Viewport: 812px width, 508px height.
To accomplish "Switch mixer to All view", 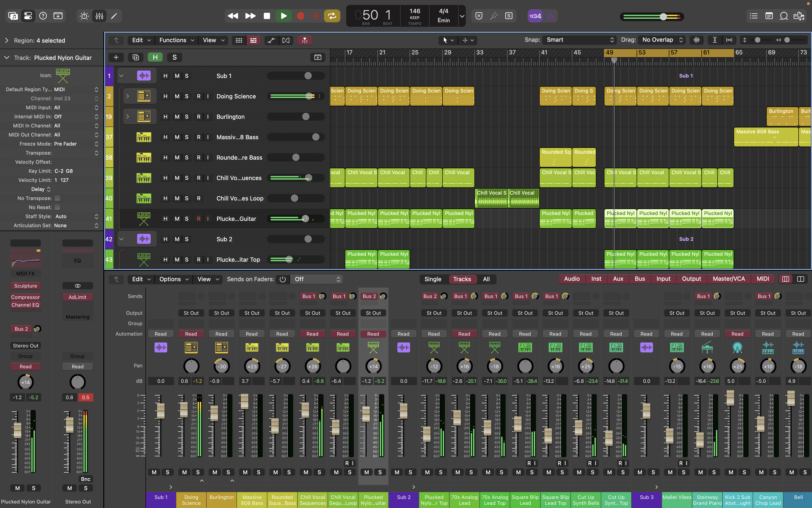I will (x=486, y=279).
